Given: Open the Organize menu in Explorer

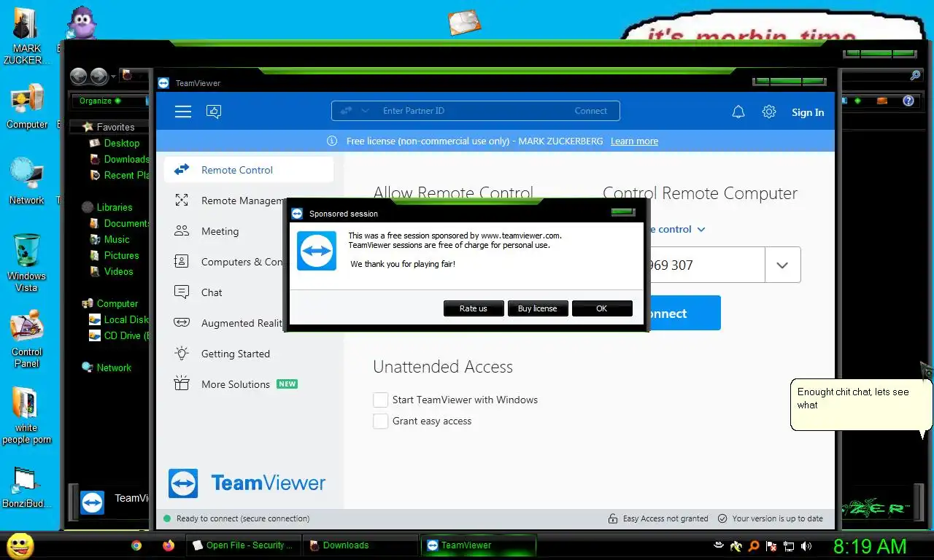Looking at the screenshot, I should (100, 101).
